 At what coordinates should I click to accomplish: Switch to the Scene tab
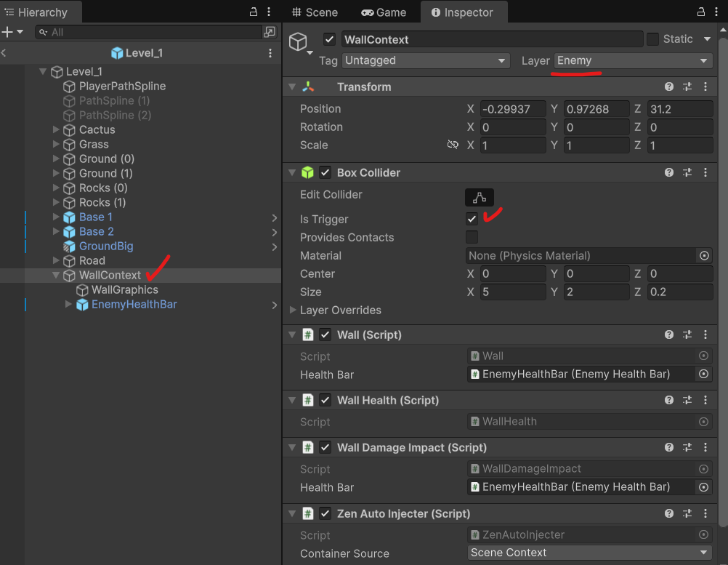pyautogui.click(x=314, y=12)
